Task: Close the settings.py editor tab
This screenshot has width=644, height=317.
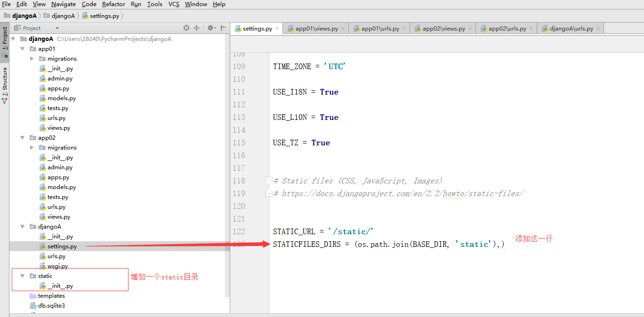Action: 277,29
